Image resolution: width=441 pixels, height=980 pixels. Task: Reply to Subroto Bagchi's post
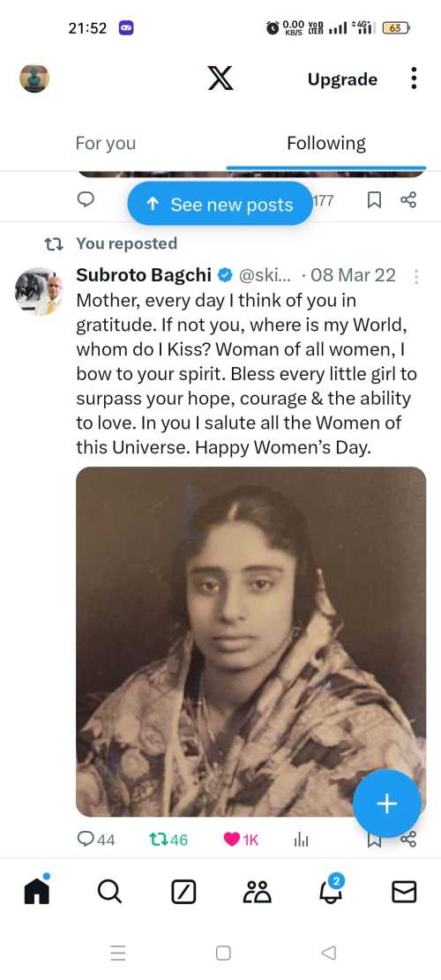click(96, 840)
